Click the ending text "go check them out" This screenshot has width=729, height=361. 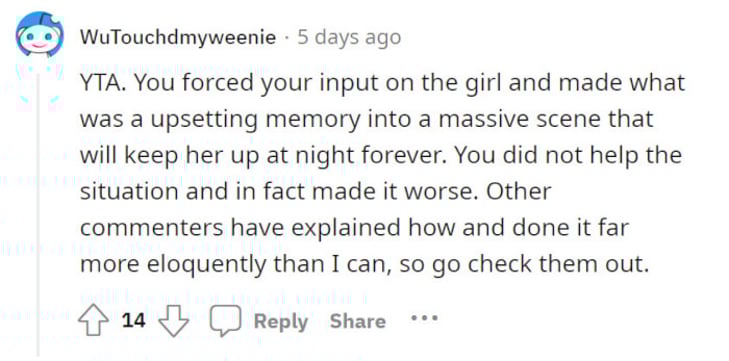(x=540, y=265)
